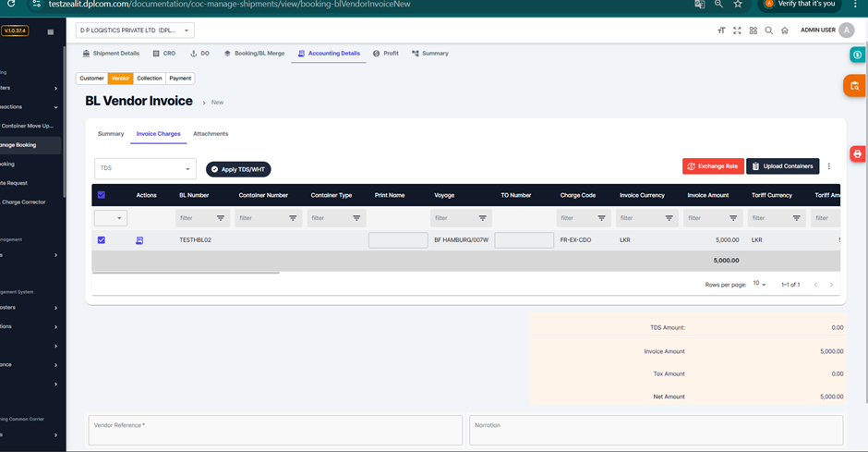Screen dimensions: 868x452
Task: Click the home icon in top bar
Action: (784, 31)
